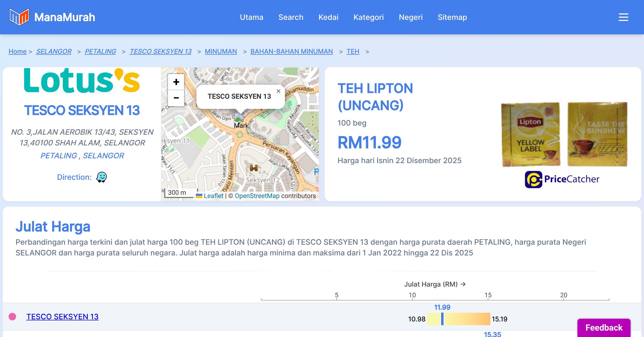644x337 pixels.
Task: Click the SELANGOR breadcrumb link
Action: pyautogui.click(x=54, y=51)
